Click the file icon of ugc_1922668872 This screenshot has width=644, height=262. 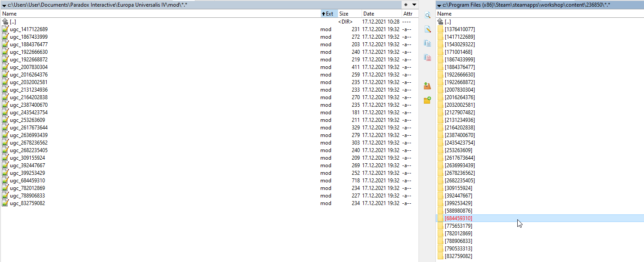click(x=5, y=60)
